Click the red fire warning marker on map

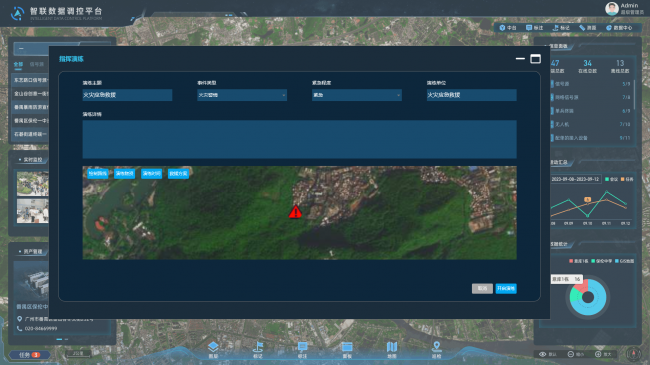pos(295,212)
